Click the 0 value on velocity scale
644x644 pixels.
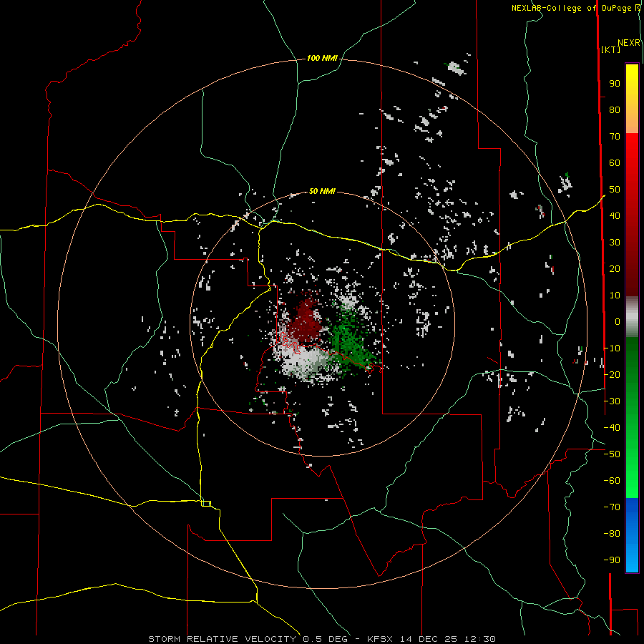[x=618, y=322]
